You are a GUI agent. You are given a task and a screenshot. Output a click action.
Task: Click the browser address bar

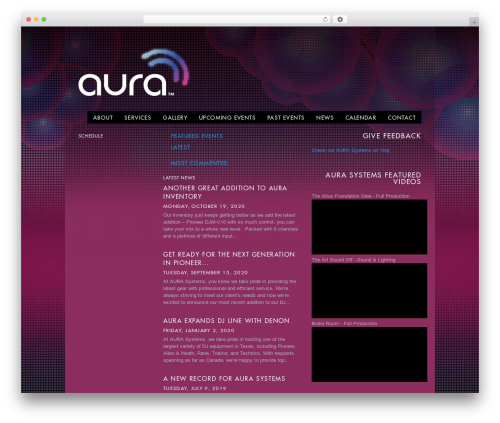[x=237, y=19]
